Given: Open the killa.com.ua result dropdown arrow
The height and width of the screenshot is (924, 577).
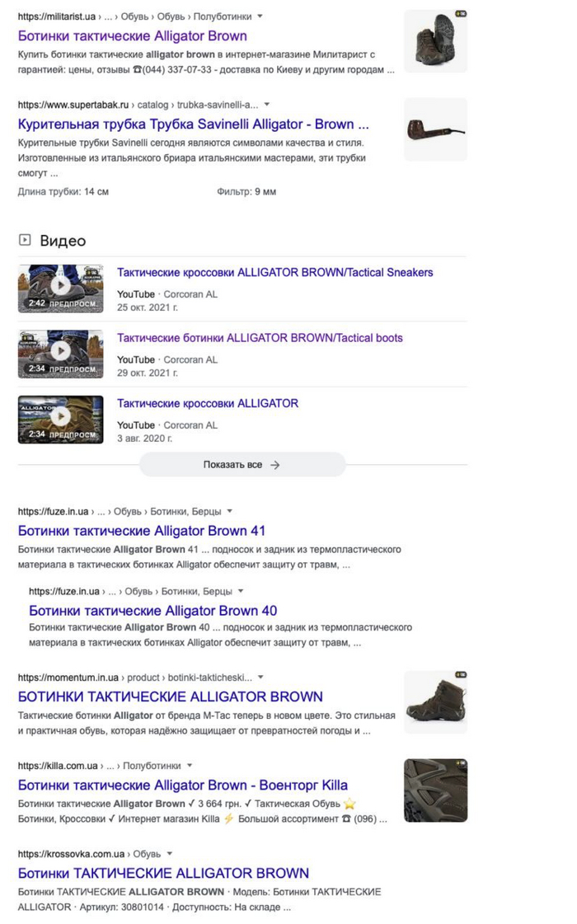Looking at the screenshot, I should click(190, 766).
